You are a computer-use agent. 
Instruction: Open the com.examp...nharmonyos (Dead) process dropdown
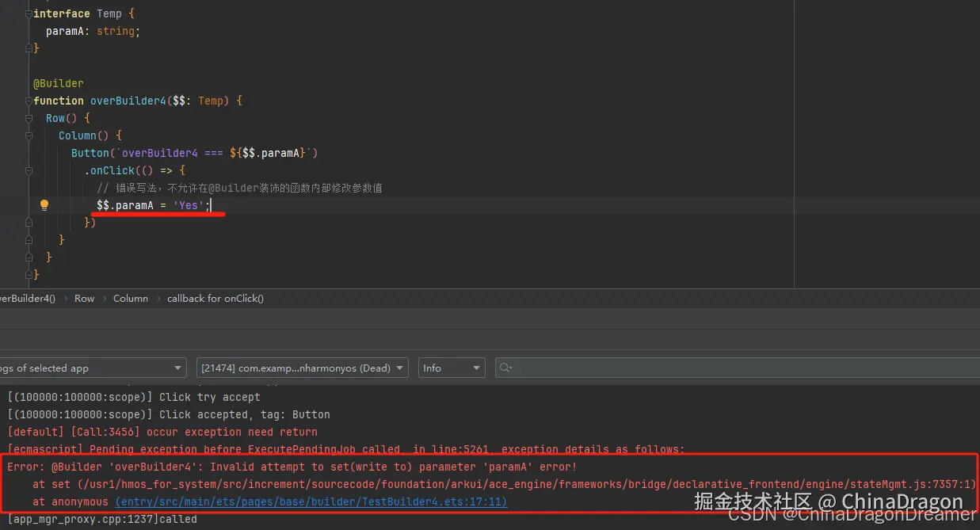tap(302, 368)
